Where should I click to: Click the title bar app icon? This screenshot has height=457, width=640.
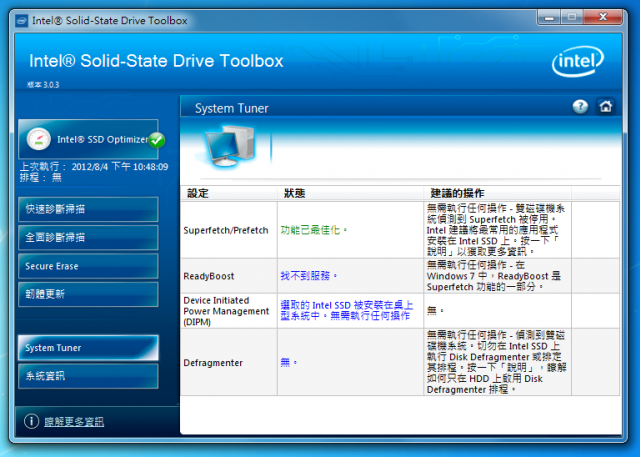(x=22, y=20)
